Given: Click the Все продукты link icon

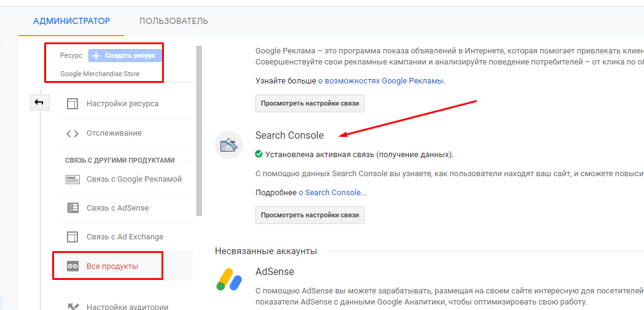Looking at the screenshot, I should (72, 266).
